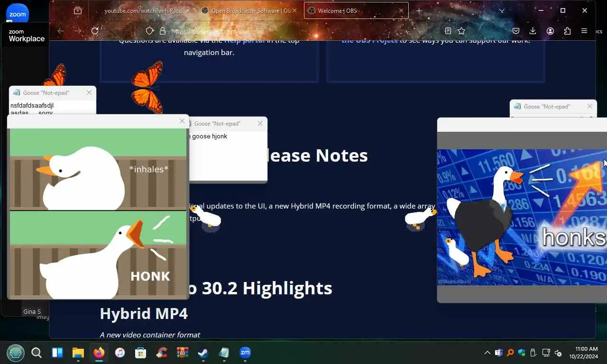This screenshot has width=607, height=364.
Task: Open WinRAR from the taskbar
Action: (182, 353)
